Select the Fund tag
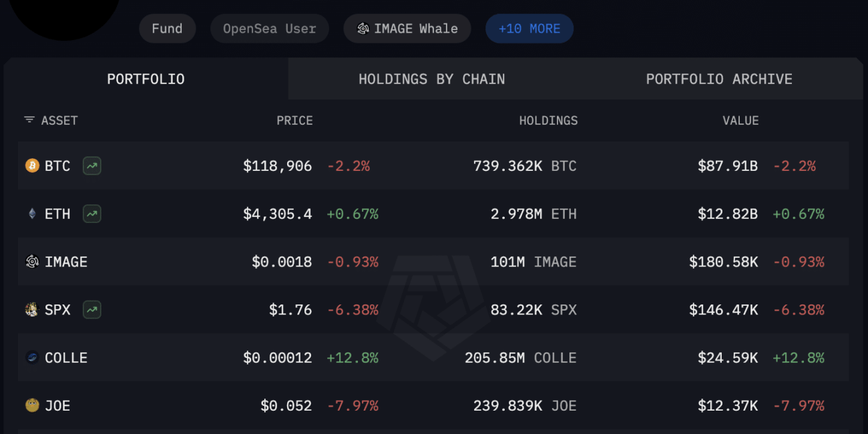Image resolution: width=868 pixels, height=434 pixels. [167, 29]
